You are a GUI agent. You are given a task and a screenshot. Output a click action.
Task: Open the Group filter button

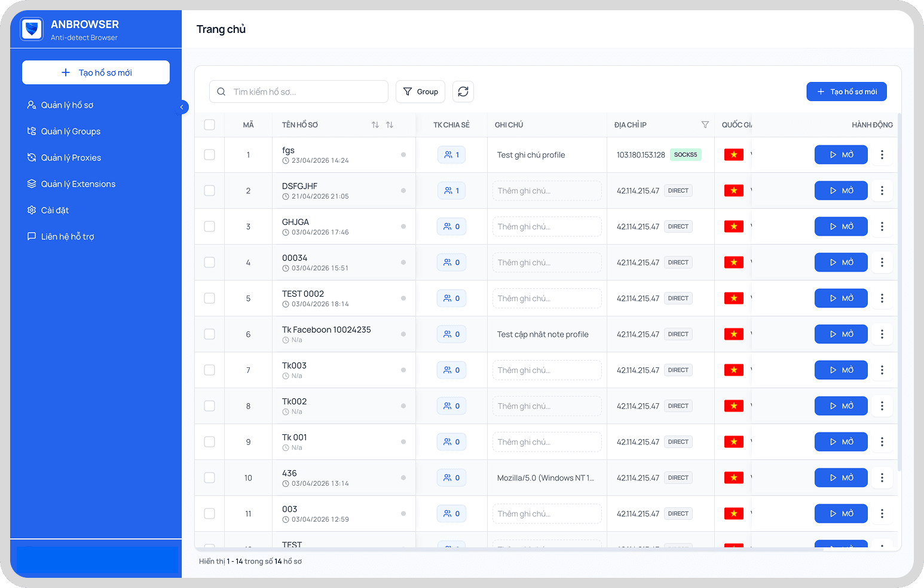[421, 92]
